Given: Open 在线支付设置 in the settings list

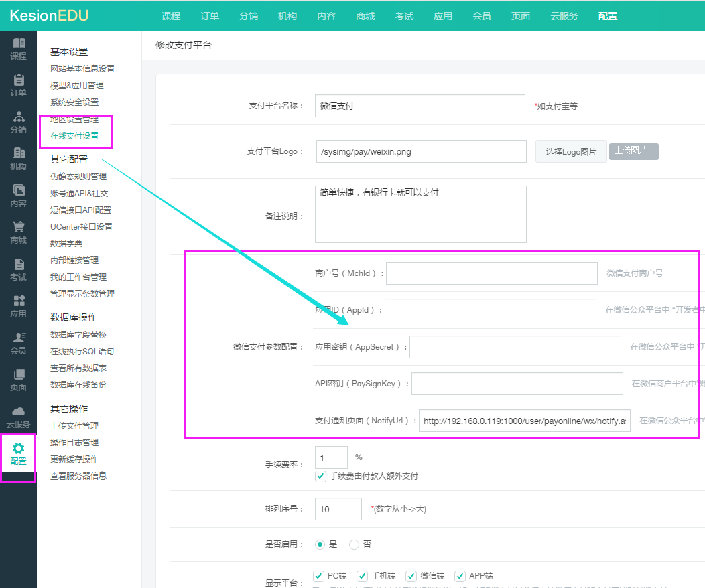Looking at the screenshot, I should (x=74, y=136).
